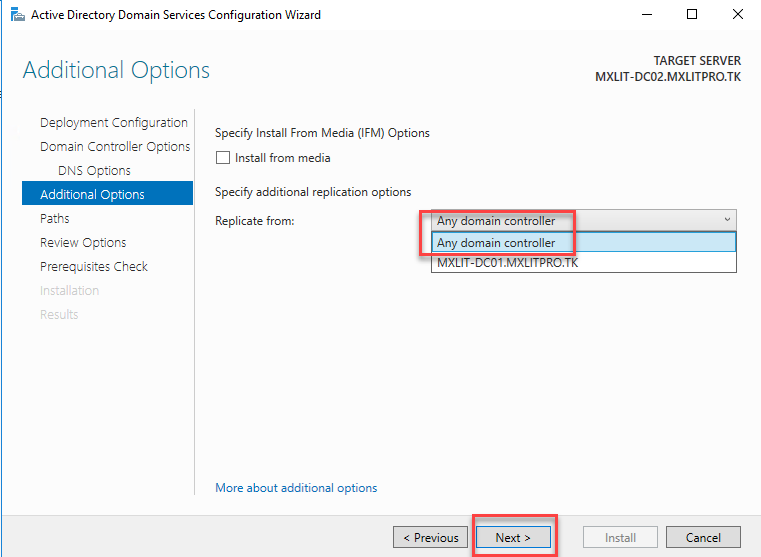Screen dimensions: 761x557
Task: Navigate to Prerequisites Check step
Action: [94, 267]
